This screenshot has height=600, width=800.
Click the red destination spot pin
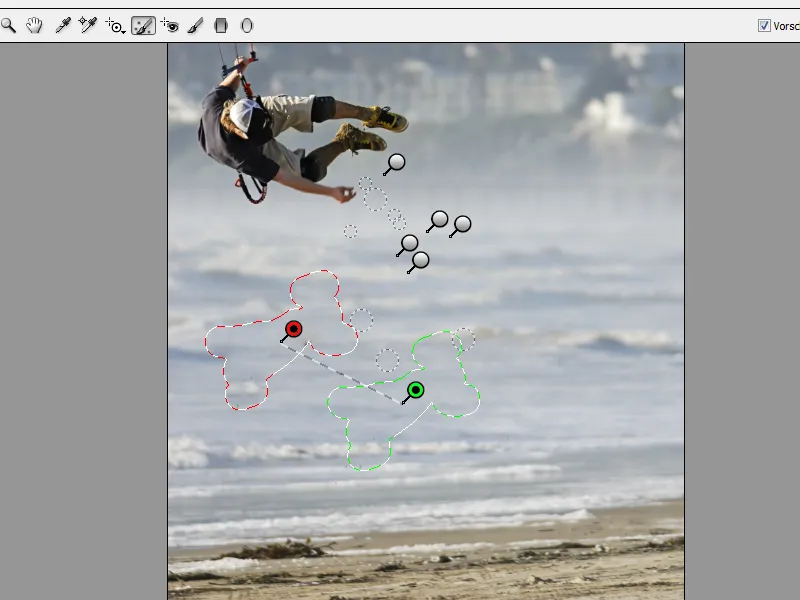(293, 329)
